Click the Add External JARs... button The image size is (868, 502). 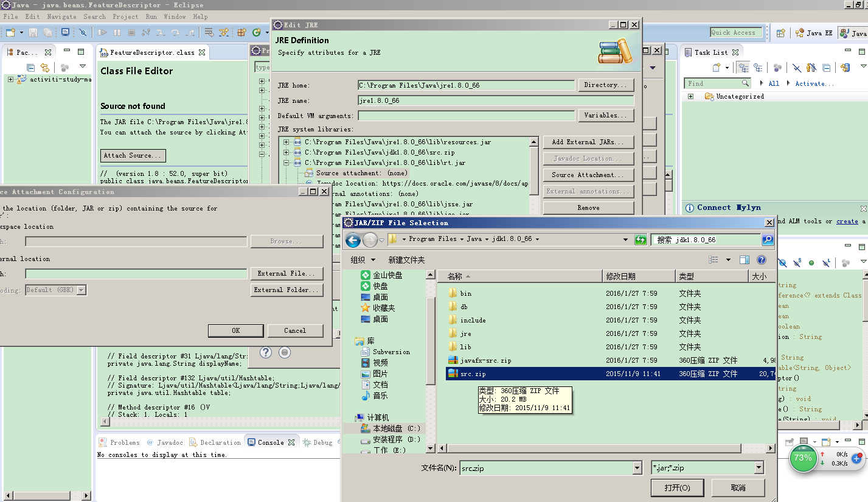pos(588,142)
